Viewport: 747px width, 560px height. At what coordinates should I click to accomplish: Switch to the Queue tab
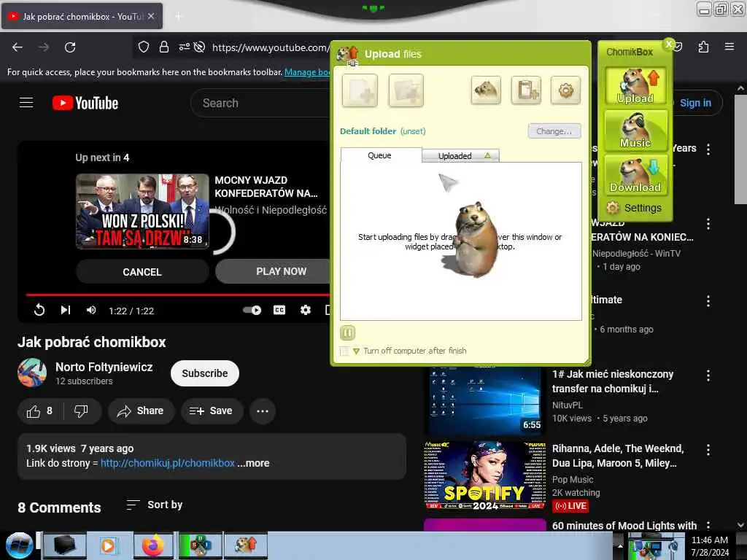[380, 155]
